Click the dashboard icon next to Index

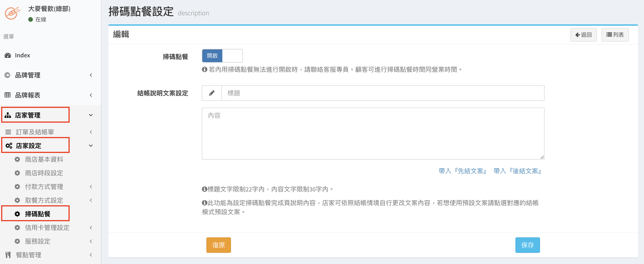(8, 55)
